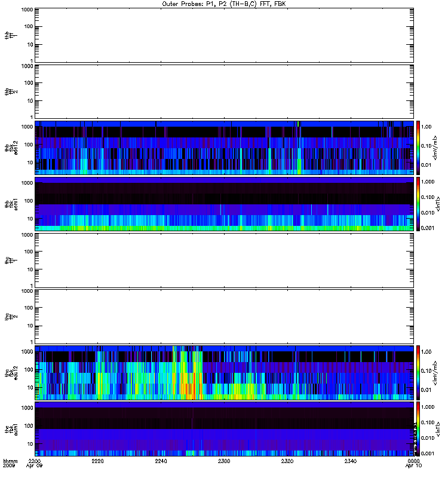Click the <|mV/m|> unit label of thb edc12
This screenshot has height=478, width=448.
(435, 148)
